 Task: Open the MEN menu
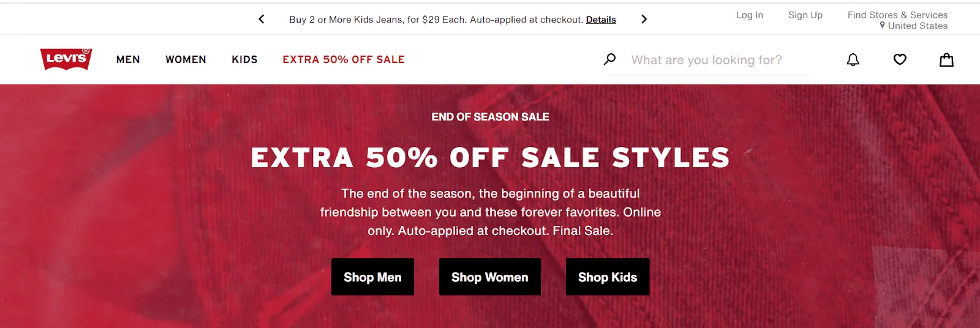pos(128,59)
